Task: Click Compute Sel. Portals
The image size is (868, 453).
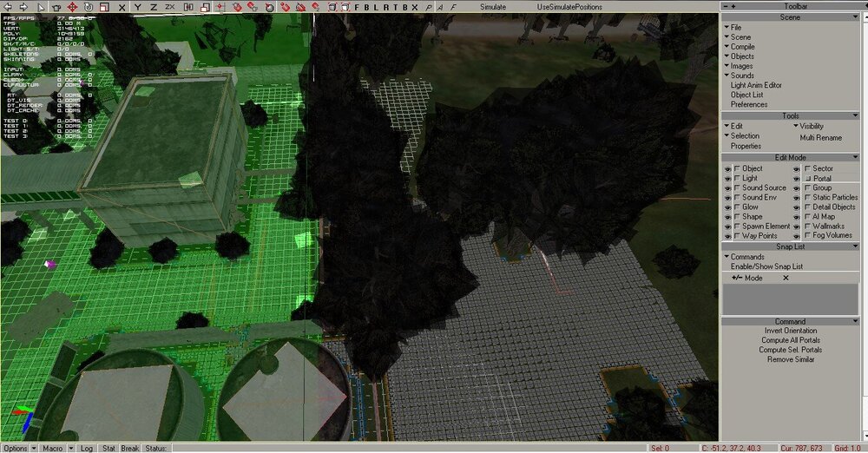Action: pyautogui.click(x=791, y=350)
